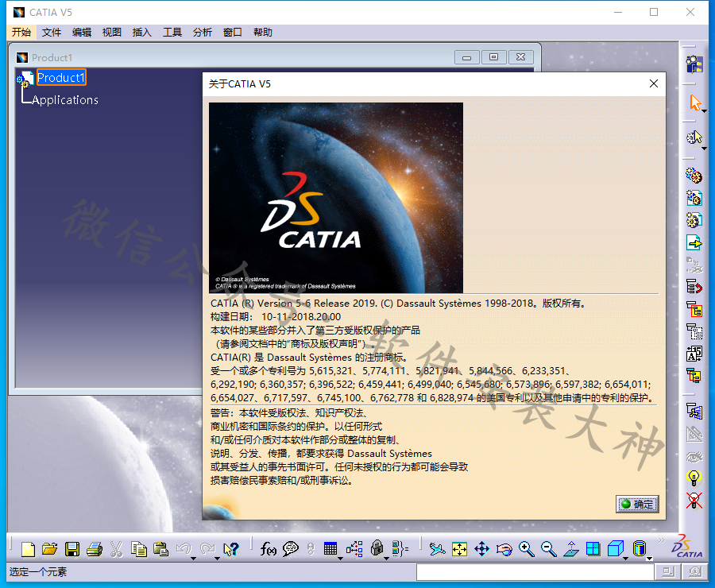
Task: Open the product structure tree icon at top
Action: [694, 65]
